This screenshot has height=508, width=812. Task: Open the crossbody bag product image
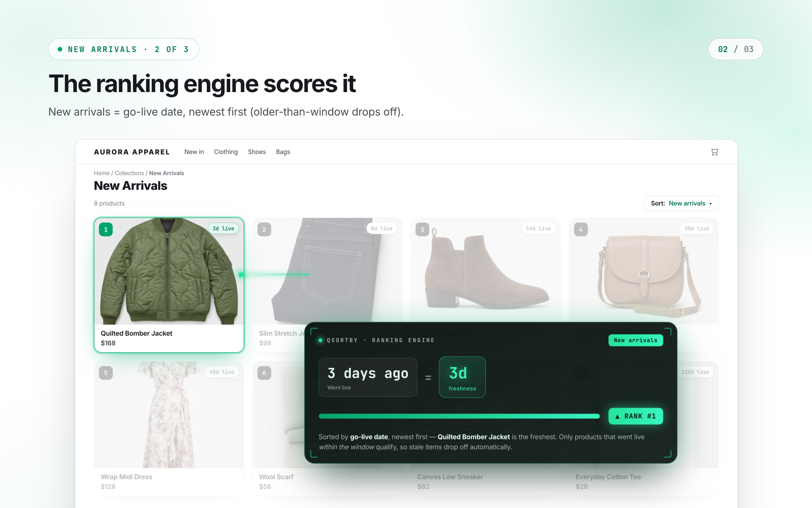[x=644, y=271]
